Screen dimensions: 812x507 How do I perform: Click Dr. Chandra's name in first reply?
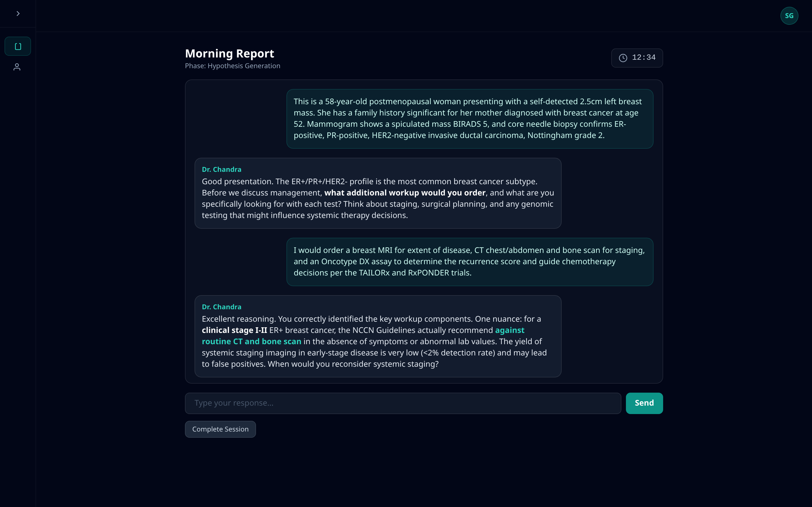pos(221,169)
